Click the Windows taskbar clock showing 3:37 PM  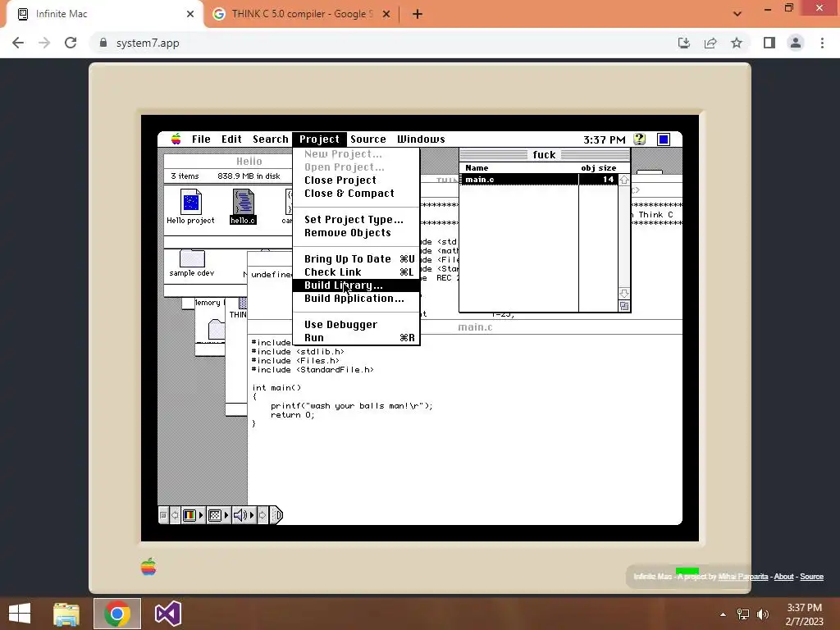804,614
